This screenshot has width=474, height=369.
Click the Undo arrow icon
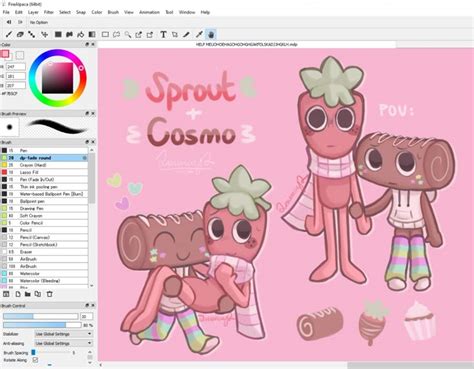click(x=9, y=22)
